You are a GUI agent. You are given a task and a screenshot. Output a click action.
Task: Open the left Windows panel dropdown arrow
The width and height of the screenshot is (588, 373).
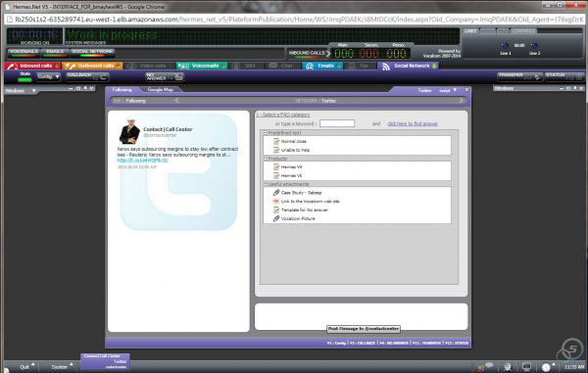pos(33,91)
